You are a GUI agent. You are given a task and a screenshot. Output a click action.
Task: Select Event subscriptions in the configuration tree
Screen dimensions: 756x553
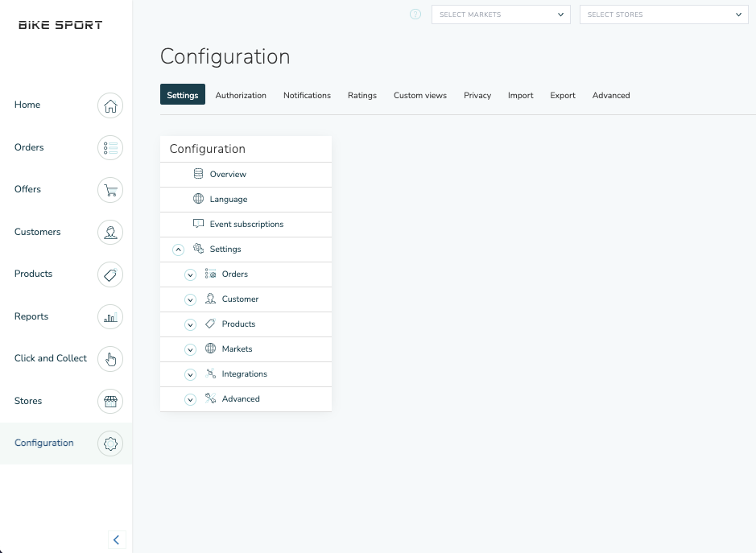tap(246, 225)
